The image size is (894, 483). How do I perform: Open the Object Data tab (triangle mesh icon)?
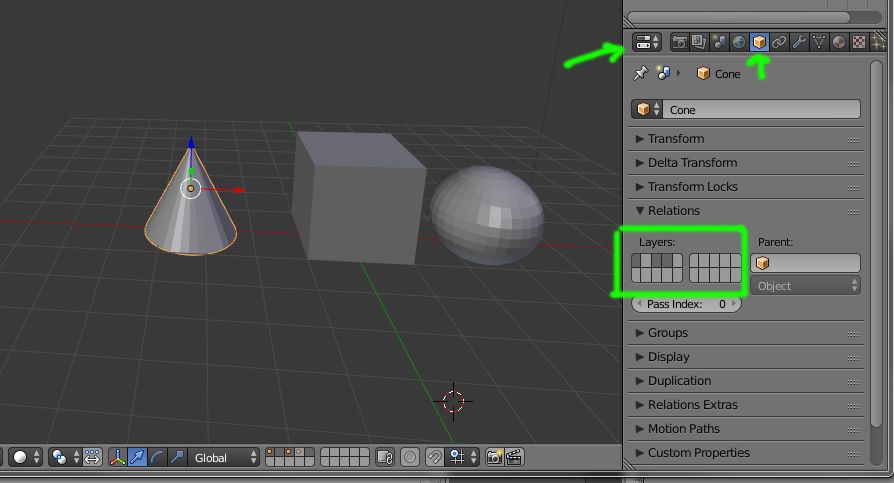pos(819,42)
